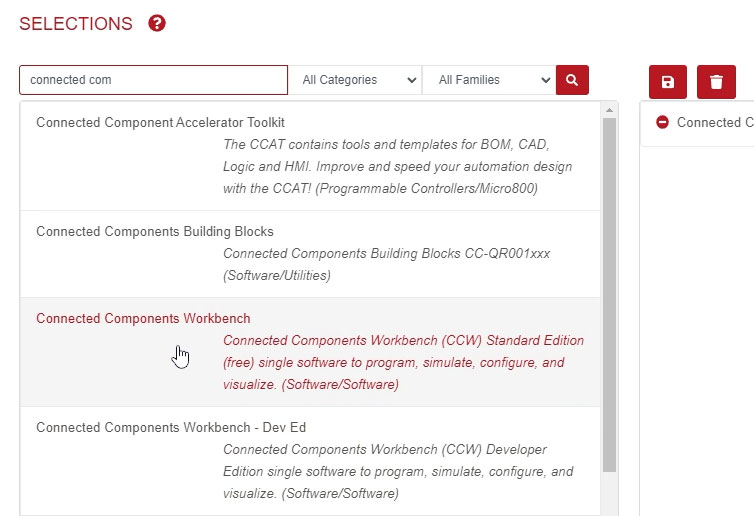This screenshot has width=754, height=516.
Task: Click the CCW Standard Edition description text
Action: pyautogui.click(x=403, y=362)
